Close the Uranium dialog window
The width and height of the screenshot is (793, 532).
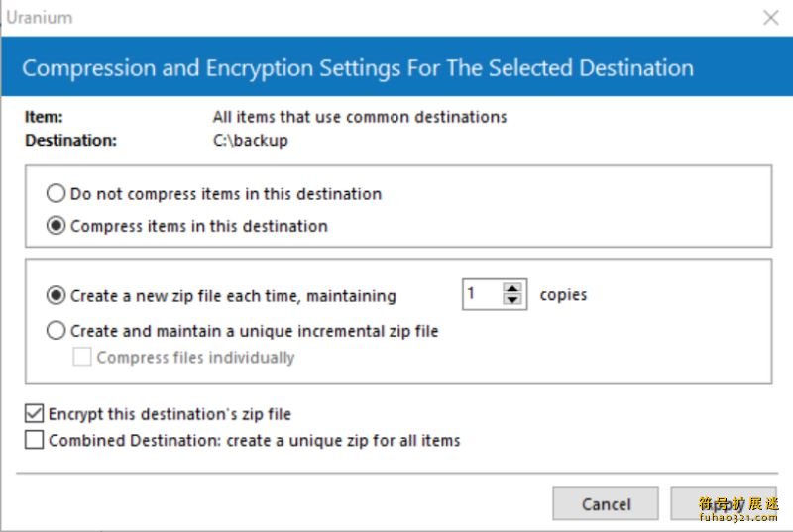click(771, 18)
